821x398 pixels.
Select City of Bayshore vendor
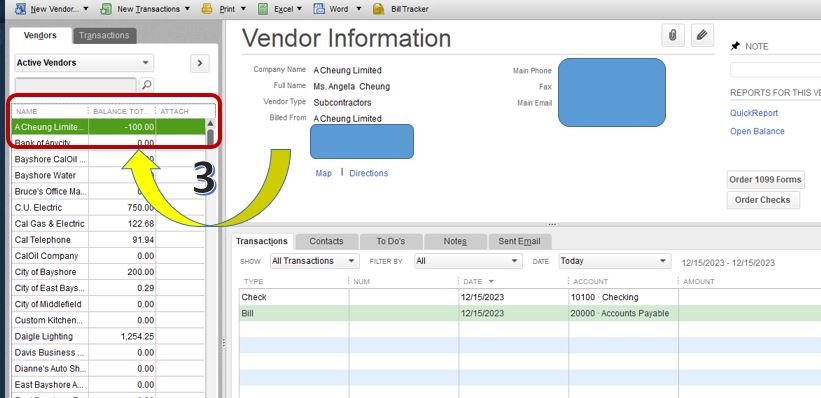coord(108,272)
